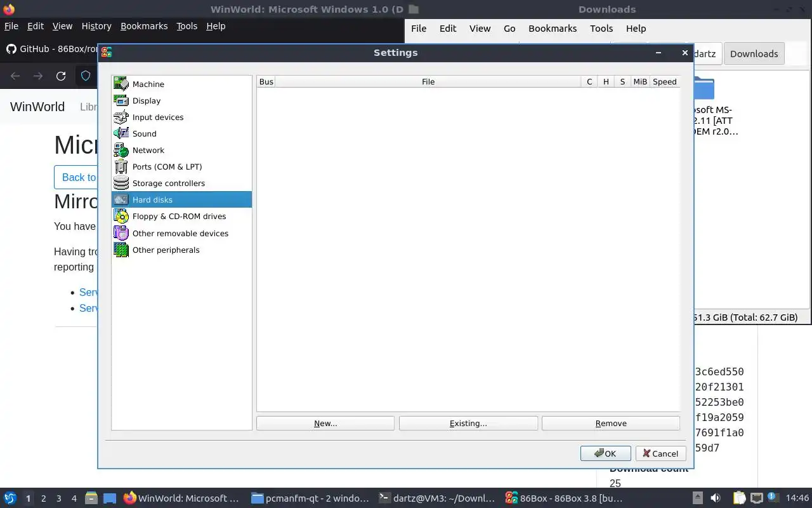This screenshot has width=812, height=508.
Task: Switch to dartz@VM3 terminal taskbar entry
Action: [x=436, y=498]
